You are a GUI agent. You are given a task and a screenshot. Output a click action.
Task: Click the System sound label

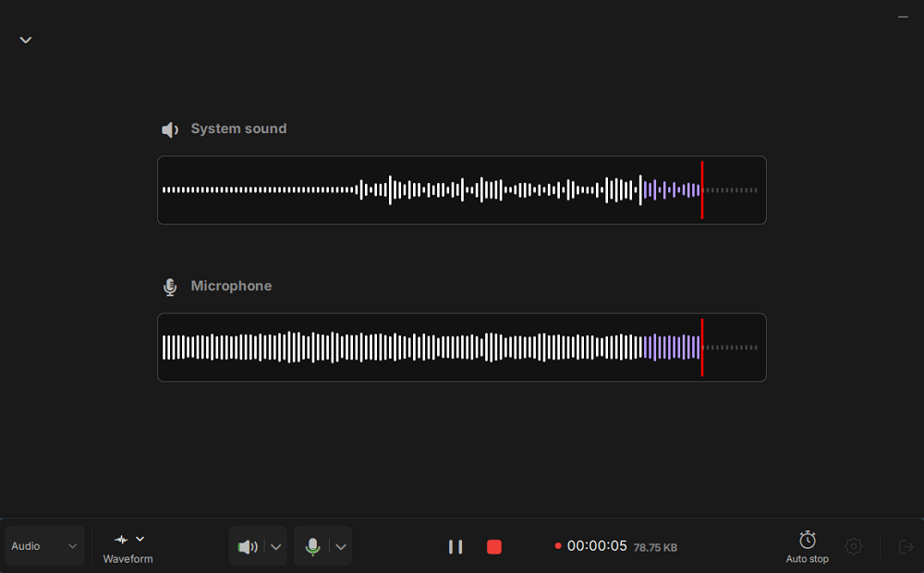[238, 128]
